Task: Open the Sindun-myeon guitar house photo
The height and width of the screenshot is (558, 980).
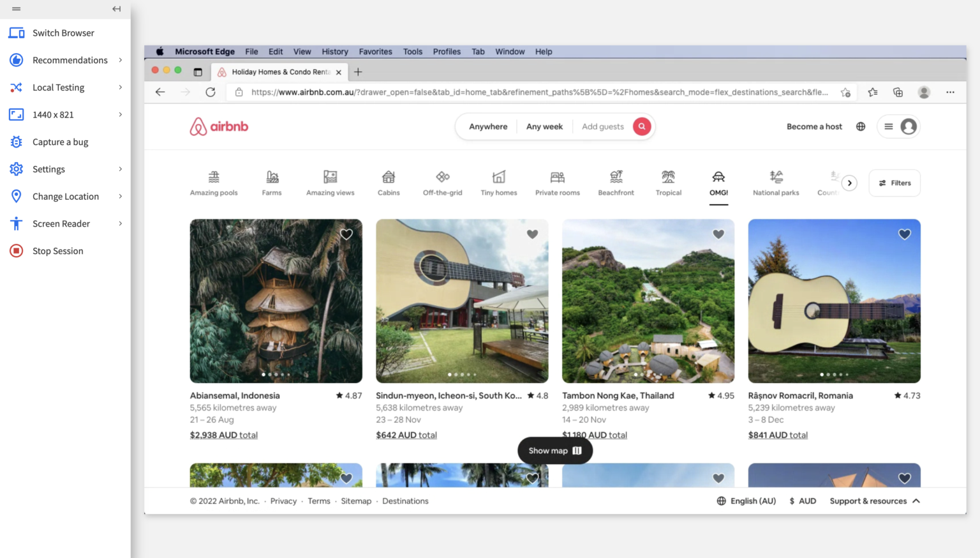Action: pyautogui.click(x=462, y=301)
